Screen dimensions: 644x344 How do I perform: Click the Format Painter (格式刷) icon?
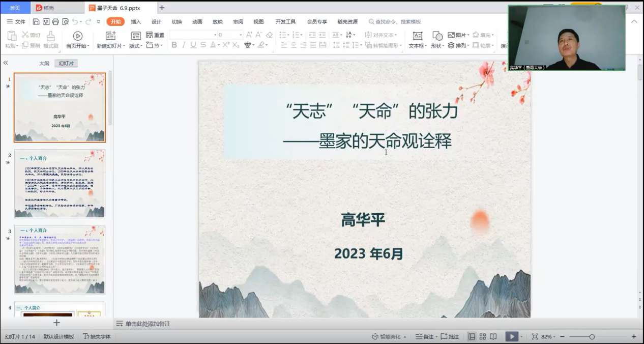click(x=50, y=36)
